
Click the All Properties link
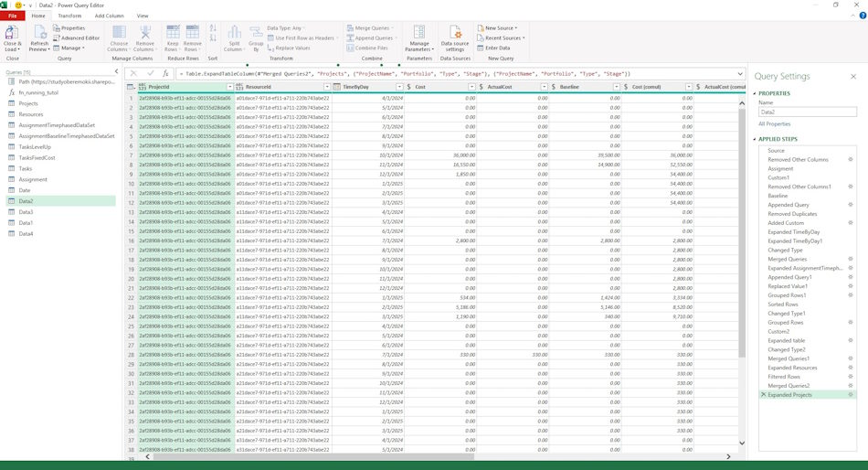[x=775, y=124]
